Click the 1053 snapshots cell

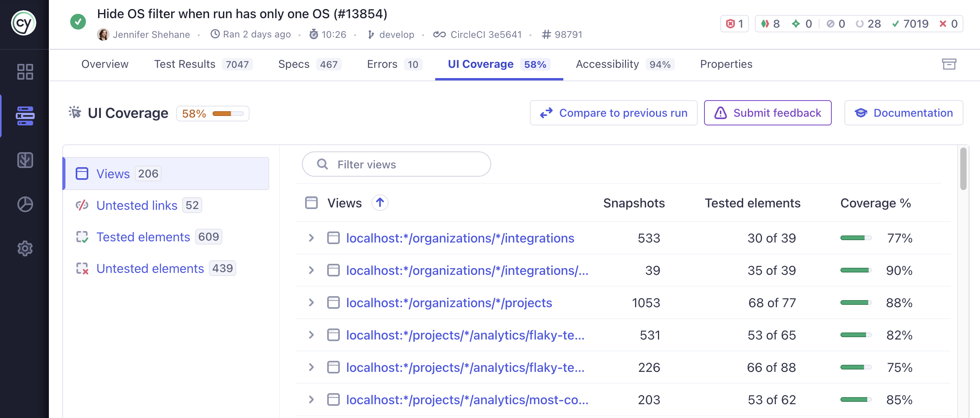[x=646, y=302]
